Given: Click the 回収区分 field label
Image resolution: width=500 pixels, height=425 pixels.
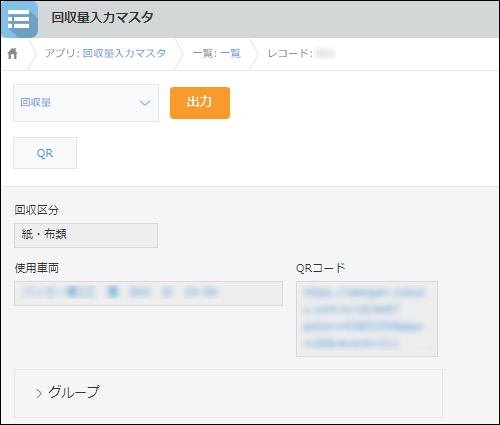Looking at the screenshot, I should pos(37,210).
